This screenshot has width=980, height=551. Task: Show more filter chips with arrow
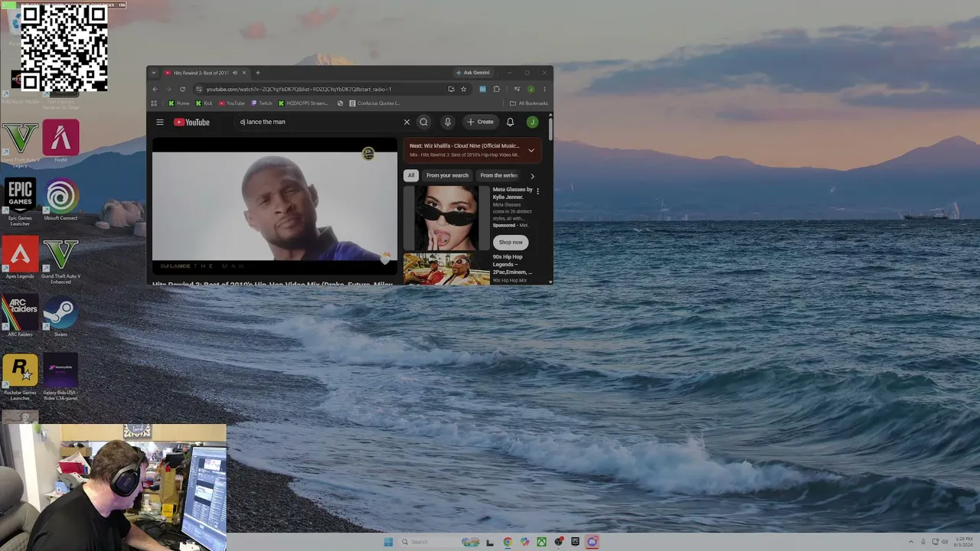click(532, 176)
